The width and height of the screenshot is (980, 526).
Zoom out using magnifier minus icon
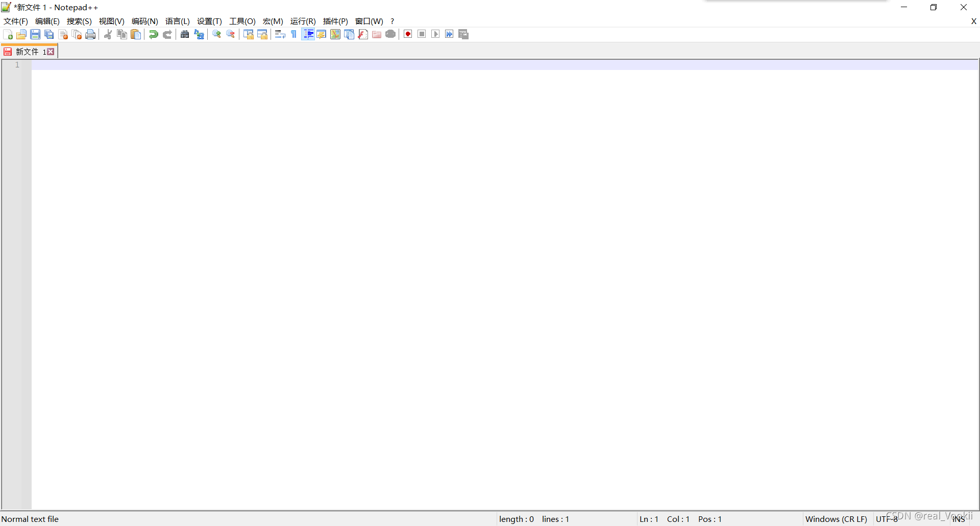[231, 34]
